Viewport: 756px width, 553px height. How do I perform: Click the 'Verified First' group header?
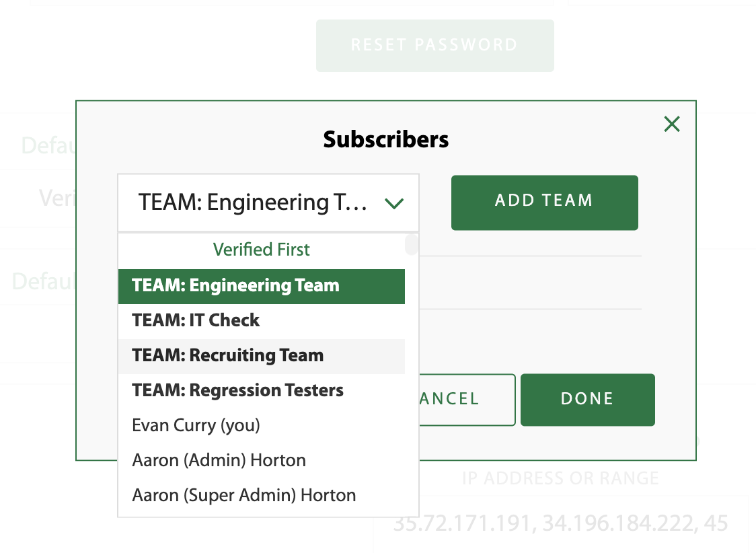pos(261,250)
